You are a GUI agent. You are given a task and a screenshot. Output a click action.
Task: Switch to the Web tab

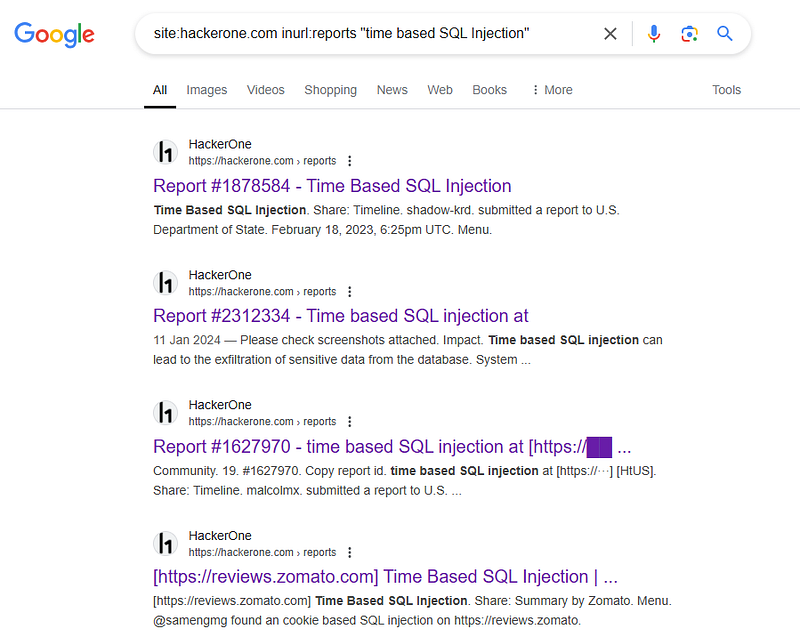point(440,90)
